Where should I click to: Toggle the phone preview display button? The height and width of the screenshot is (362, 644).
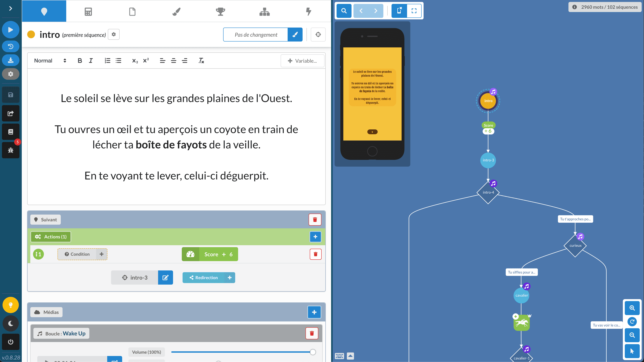399,11
